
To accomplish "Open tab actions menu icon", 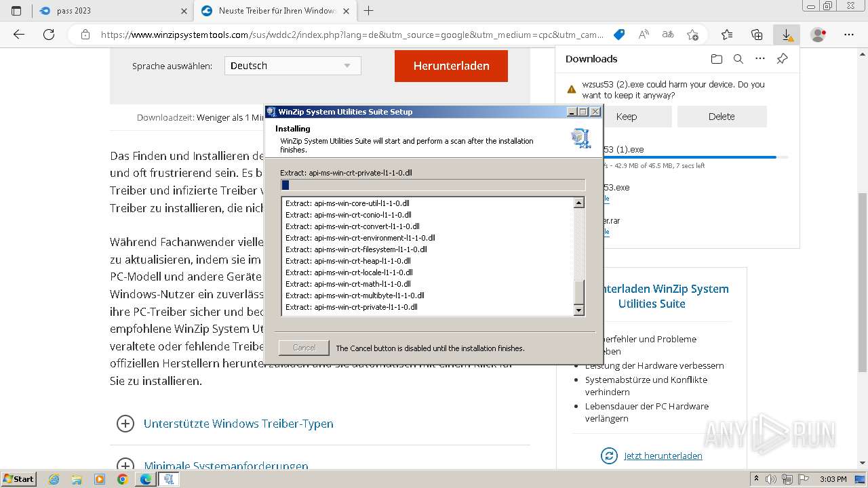I will [x=16, y=11].
